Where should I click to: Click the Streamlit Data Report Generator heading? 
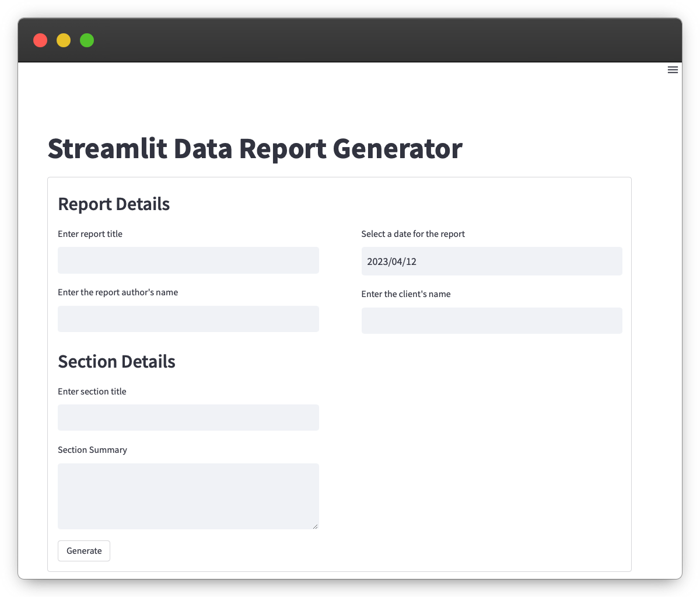[x=255, y=149]
